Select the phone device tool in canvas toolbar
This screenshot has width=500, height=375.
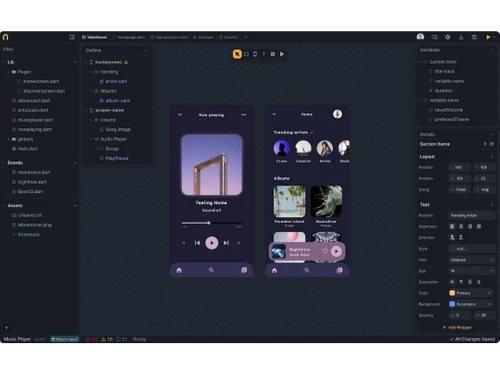coord(255,54)
